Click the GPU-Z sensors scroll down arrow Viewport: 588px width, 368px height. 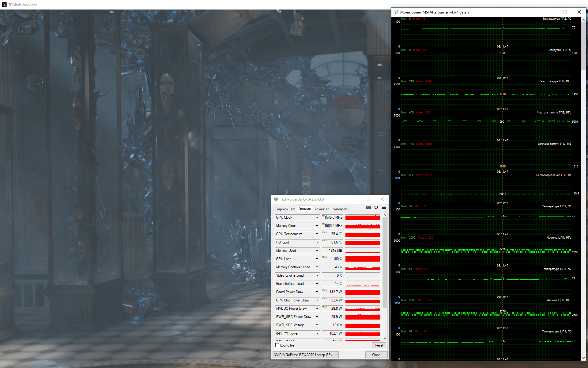(385, 338)
